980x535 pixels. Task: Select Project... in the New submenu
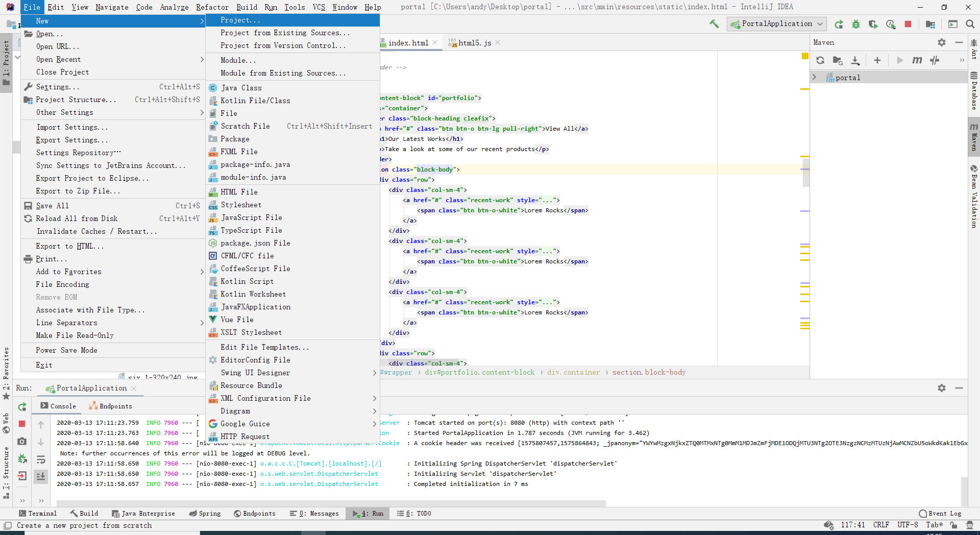pos(293,20)
